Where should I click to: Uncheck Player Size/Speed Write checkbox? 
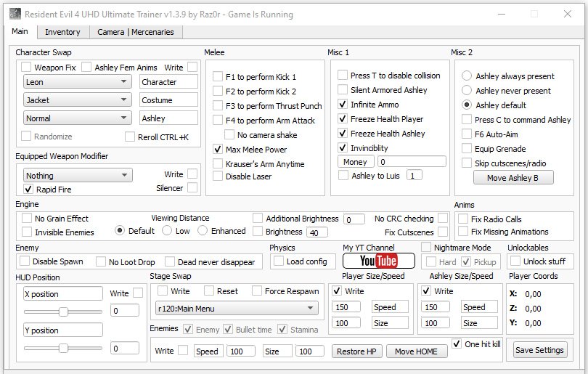click(x=337, y=290)
